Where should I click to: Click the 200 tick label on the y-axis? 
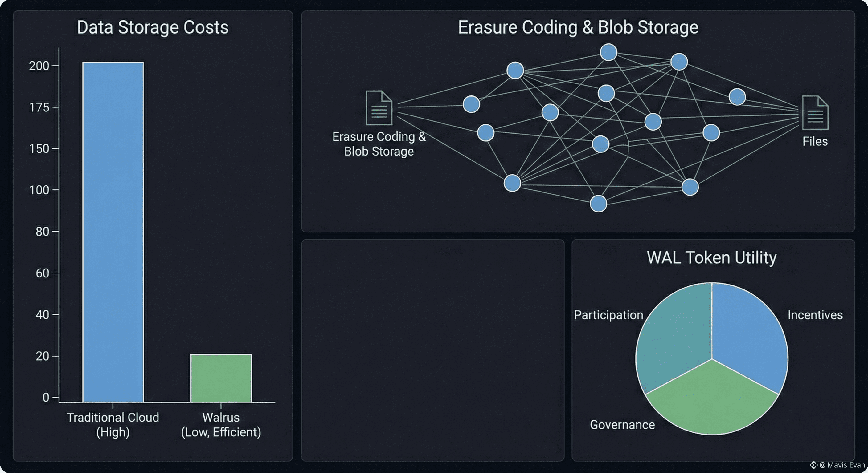[x=39, y=66]
